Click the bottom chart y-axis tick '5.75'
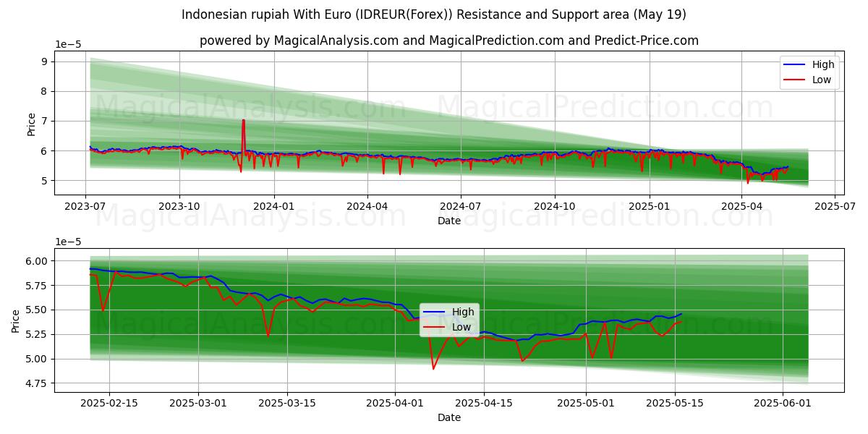This screenshot has height=434, width=868. [x=37, y=286]
